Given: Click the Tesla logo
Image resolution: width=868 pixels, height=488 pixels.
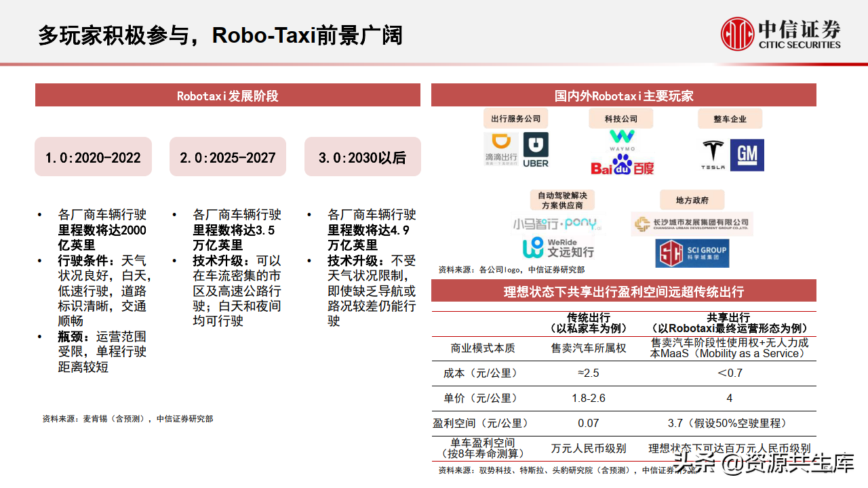Looking at the screenshot, I should pyautogui.click(x=713, y=155).
